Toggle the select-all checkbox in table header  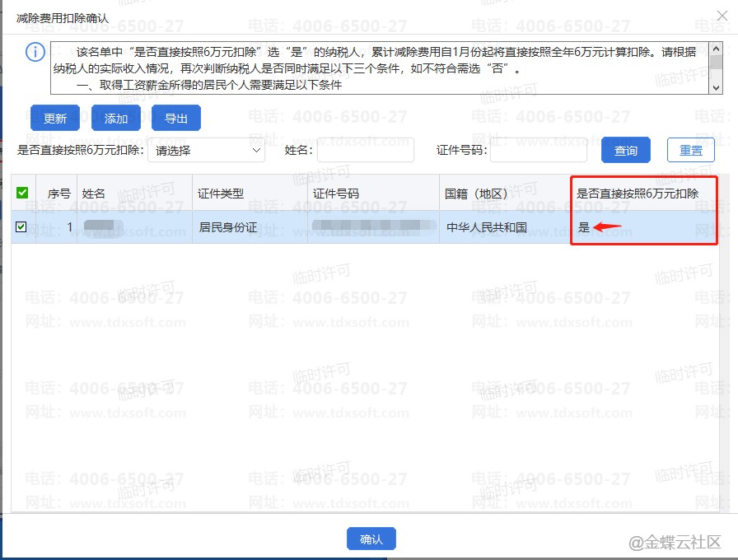click(x=22, y=193)
